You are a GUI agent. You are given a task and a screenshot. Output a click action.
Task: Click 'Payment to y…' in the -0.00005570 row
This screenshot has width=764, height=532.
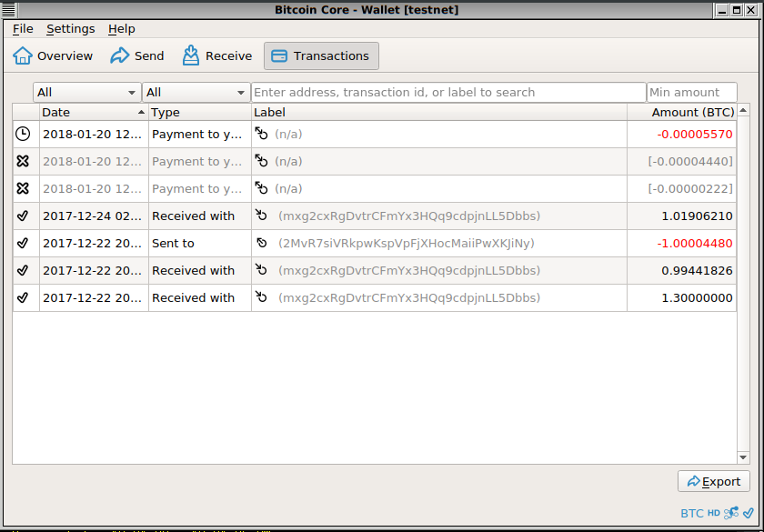pyautogui.click(x=196, y=134)
